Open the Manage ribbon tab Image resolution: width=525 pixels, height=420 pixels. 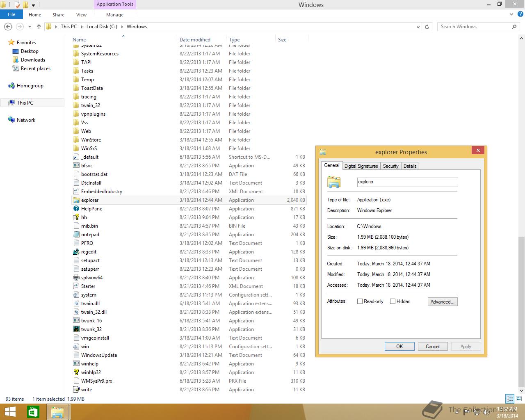pos(115,14)
